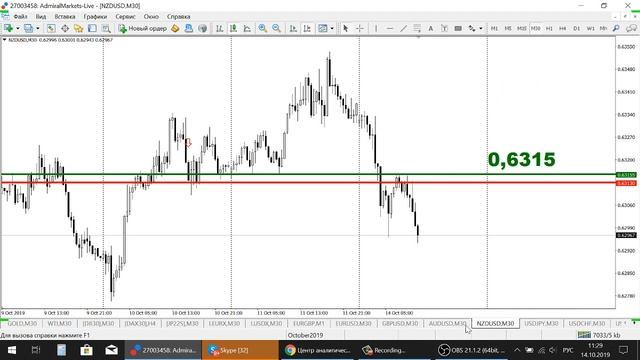Click the grey globe options icon
Screen dimensions: 640x360
(202, 28)
